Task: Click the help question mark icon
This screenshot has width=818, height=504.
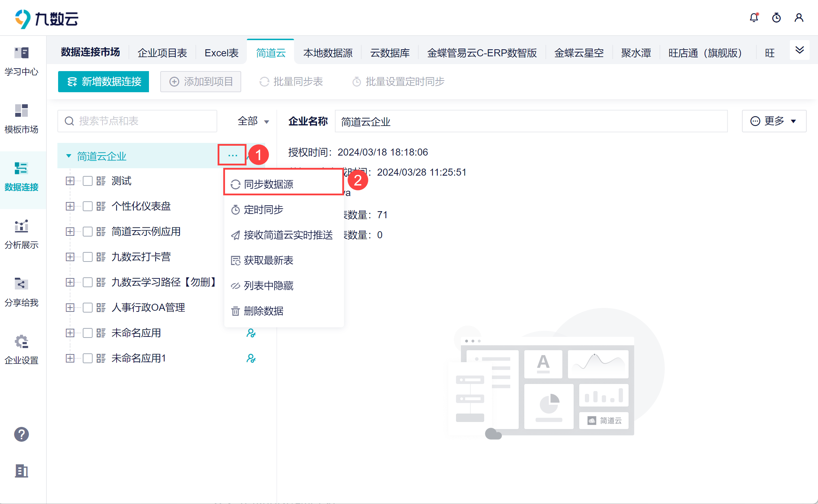Action: pyautogui.click(x=21, y=434)
